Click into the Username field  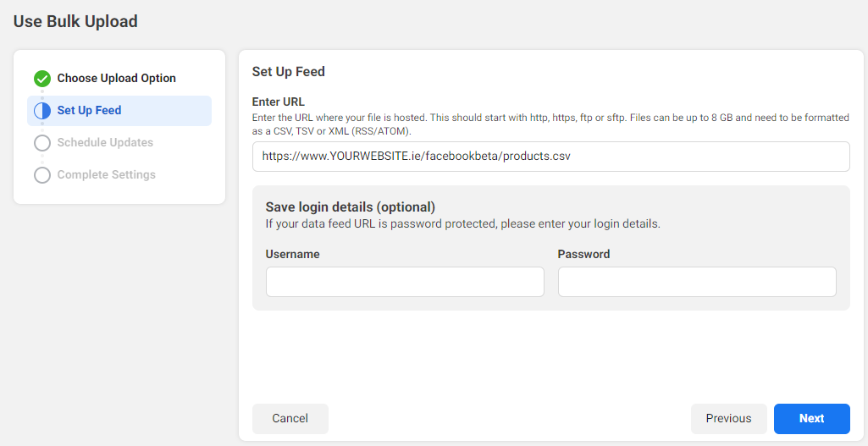pyautogui.click(x=405, y=282)
